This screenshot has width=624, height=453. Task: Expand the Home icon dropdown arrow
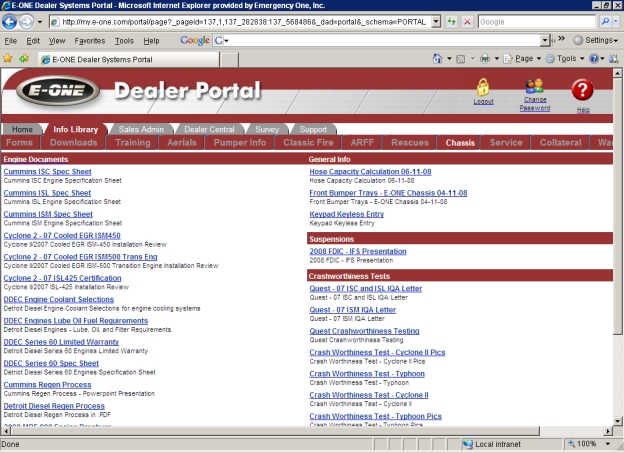click(x=449, y=59)
